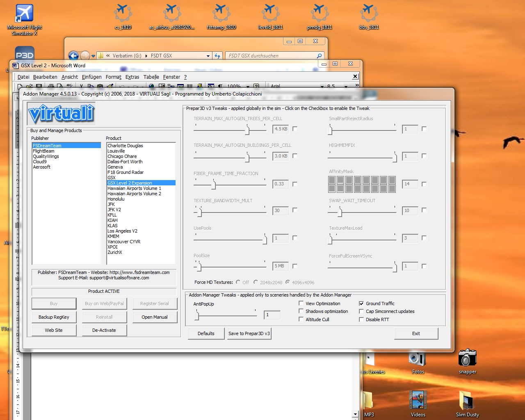Uncheck the Ground Traffic checkbox

pyautogui.click(x=361, y=304)
